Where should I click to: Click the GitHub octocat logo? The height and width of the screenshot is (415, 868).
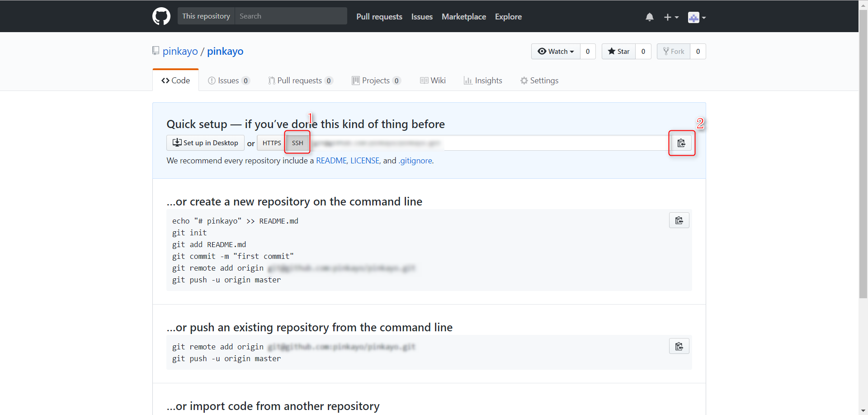click(161, 16)
